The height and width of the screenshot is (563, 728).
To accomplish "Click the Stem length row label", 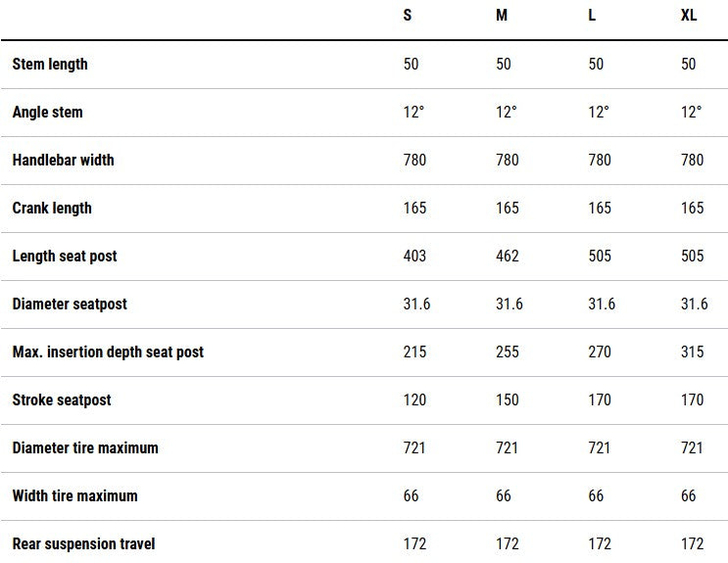I will coord(50,64).
